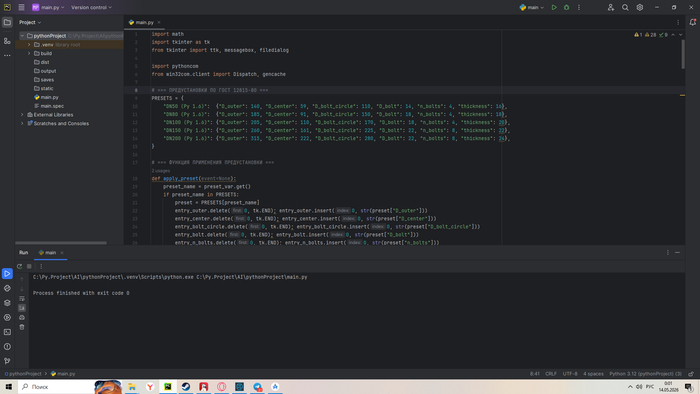Open main.spec in project tree

49,106
